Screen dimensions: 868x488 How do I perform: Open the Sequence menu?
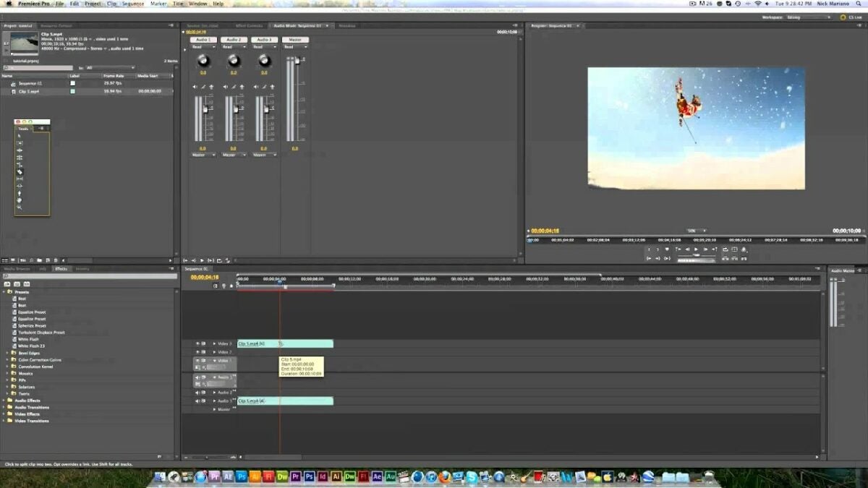[133, 4]
